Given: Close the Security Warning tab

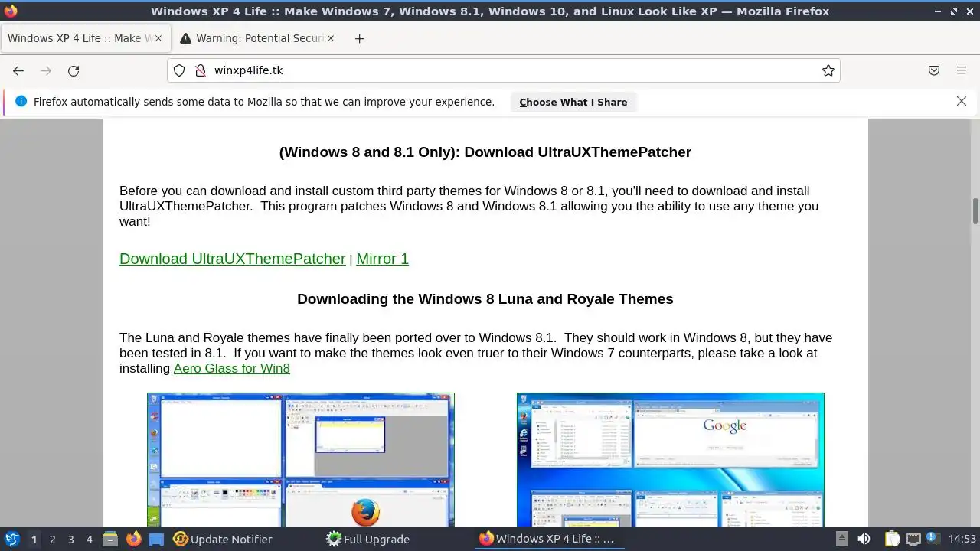Looking at the screenshot, I should tap(331, 38).
